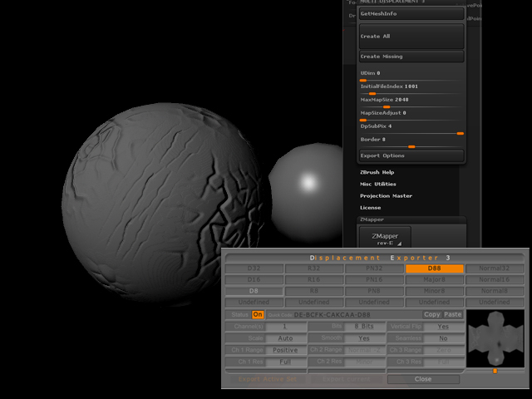Click Export Active Set button
The height and width of the screenshot is (399, 532).
(x=268, y=379)
